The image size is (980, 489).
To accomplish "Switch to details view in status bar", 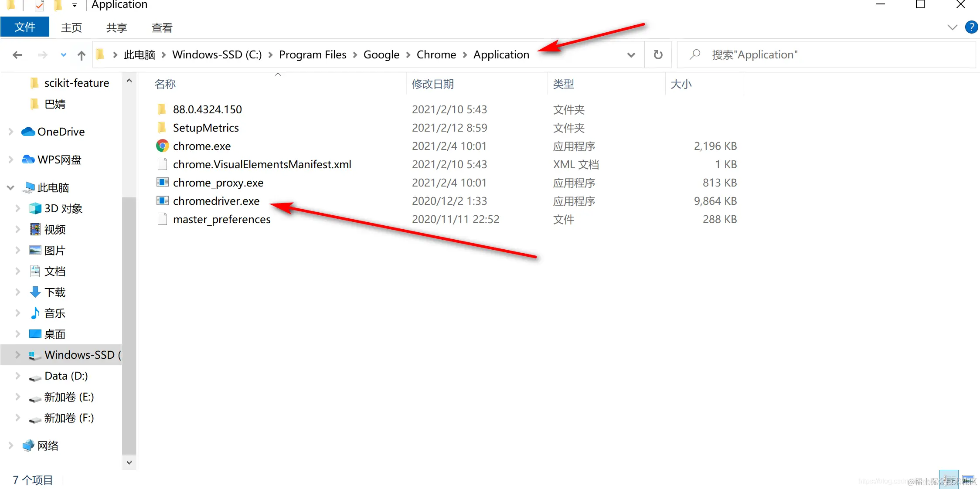I will click(x=949, y=479).
